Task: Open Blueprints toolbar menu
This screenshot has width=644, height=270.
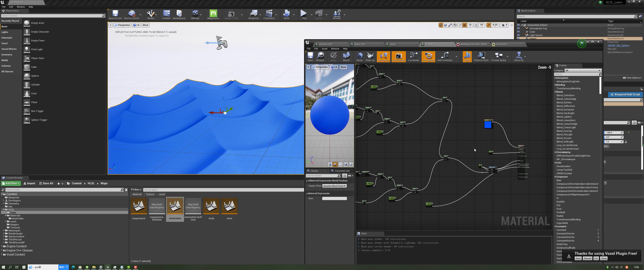Action: pos(253,14)
